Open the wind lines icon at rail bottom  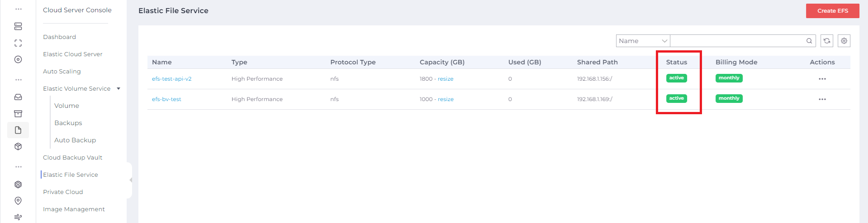point(18,217)
